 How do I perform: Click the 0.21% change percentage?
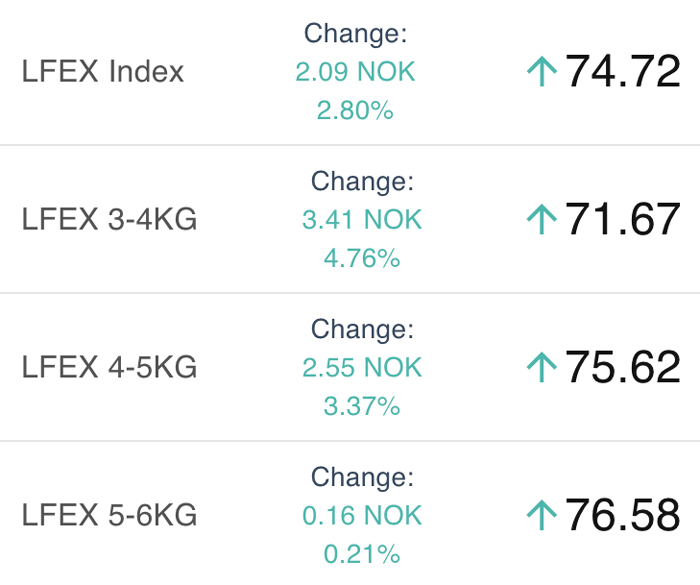click(x=362, y=554)
